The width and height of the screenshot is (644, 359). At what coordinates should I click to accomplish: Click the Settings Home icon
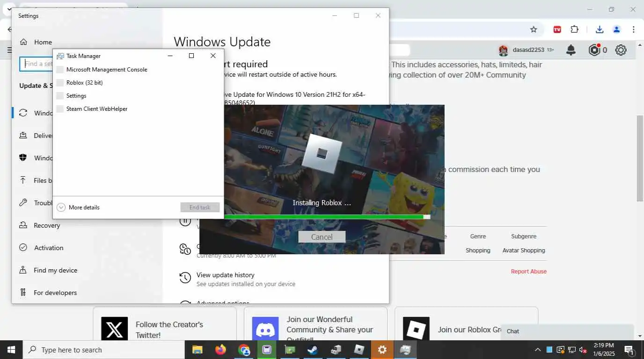[x=23, y=42]
